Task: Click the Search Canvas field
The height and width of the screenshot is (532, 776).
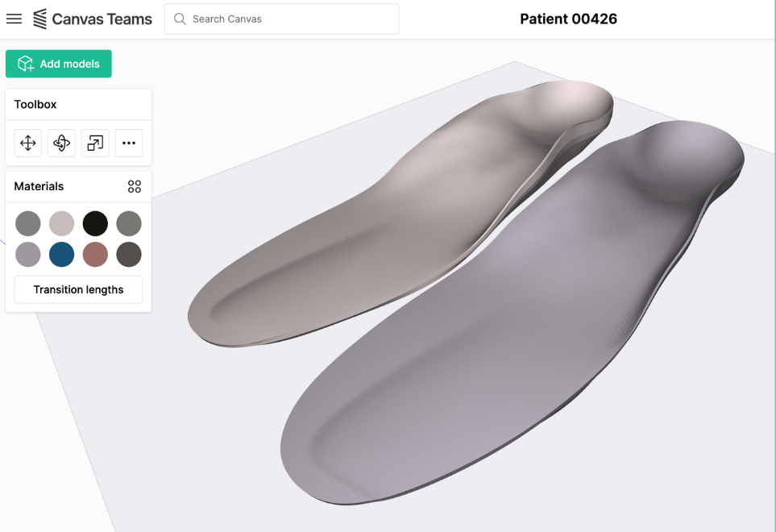Action: 281,19
